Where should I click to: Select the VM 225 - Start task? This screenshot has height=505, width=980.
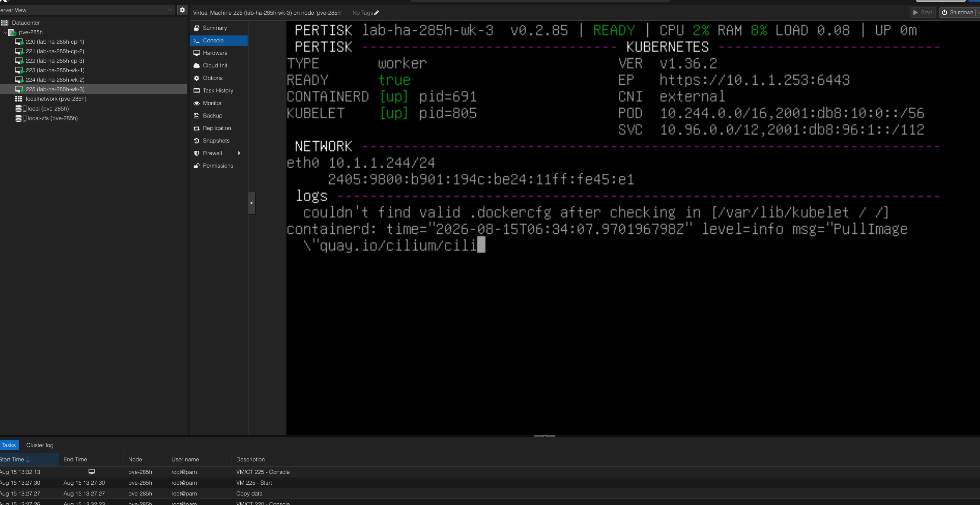pos(490,483)
